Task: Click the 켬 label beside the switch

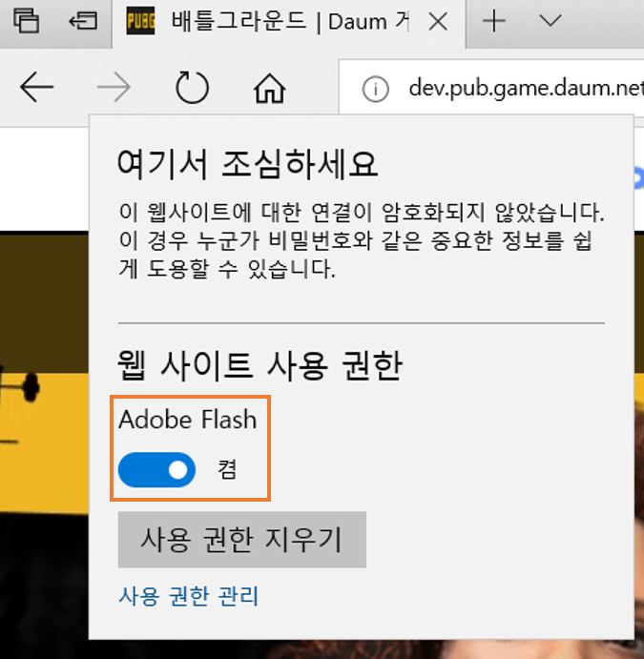Action: coord(227,469)
